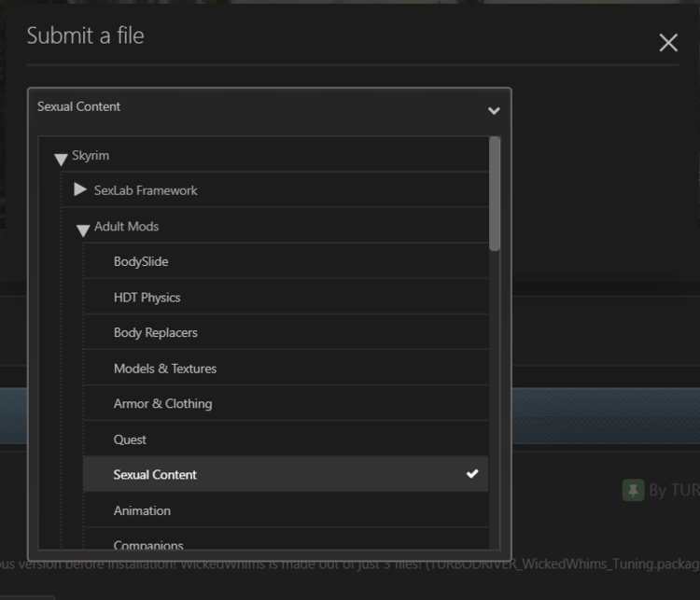The width and height of the screenshot is (700, 600).
Task: Select the highlighted Sexual Content item
Action: pyautogui.click(x=286, y=474)
